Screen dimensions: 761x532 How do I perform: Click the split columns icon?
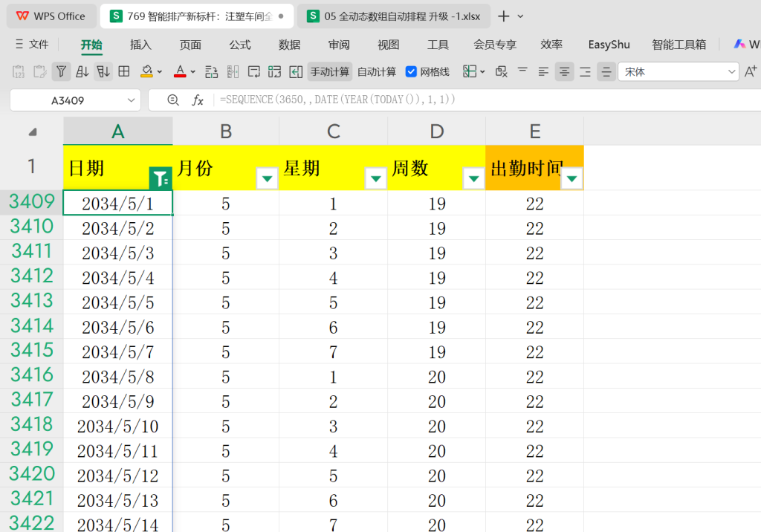point(233,72)
